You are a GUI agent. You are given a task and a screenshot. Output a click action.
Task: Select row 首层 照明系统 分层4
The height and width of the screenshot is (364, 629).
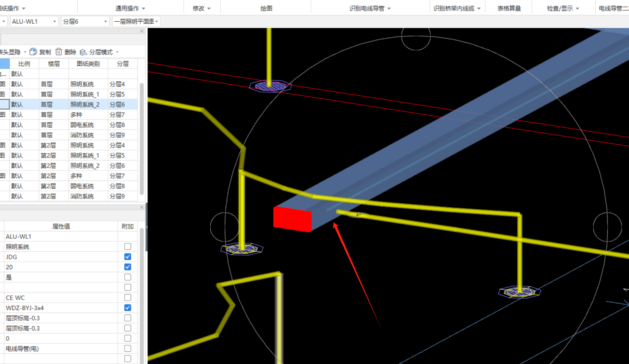69,84
